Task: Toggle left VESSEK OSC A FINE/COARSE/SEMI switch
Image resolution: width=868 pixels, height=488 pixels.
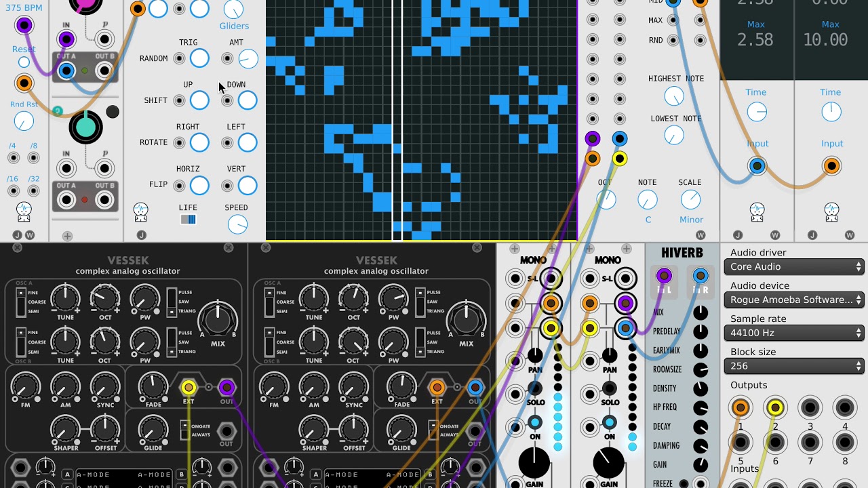Action: (21, 302)
